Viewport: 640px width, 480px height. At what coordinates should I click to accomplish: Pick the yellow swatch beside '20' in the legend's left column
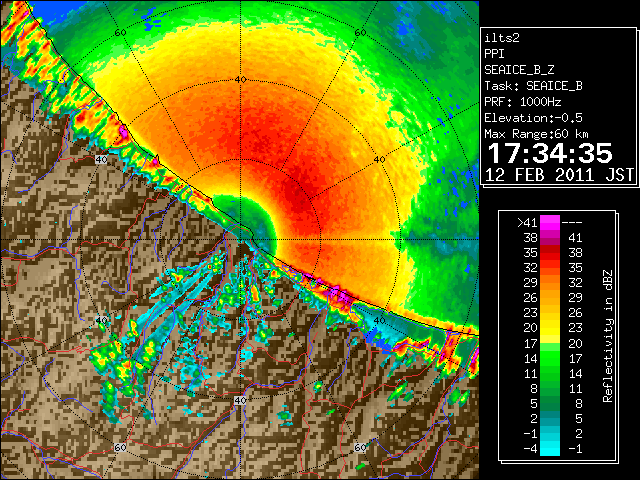pyautogui.click(x=550, y=328)
